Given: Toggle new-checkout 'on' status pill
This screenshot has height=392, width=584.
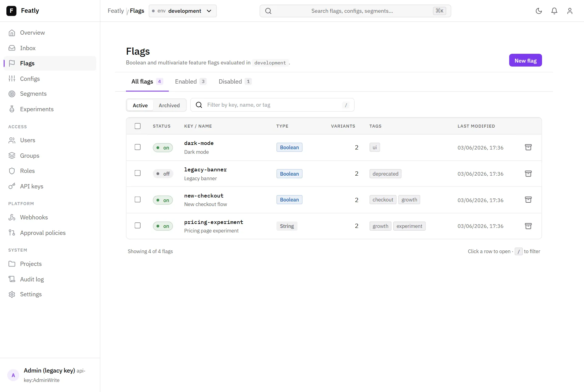Looking at the screenshot, I should pos(163,200).
